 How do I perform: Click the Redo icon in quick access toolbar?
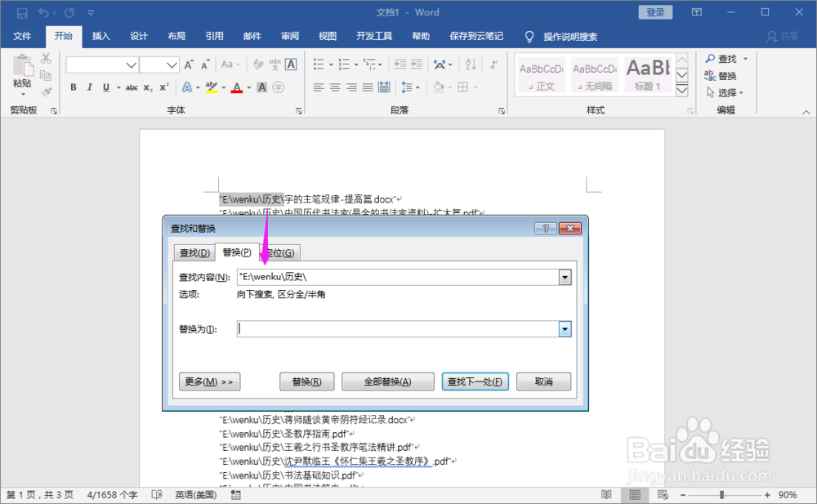(69, 12)
